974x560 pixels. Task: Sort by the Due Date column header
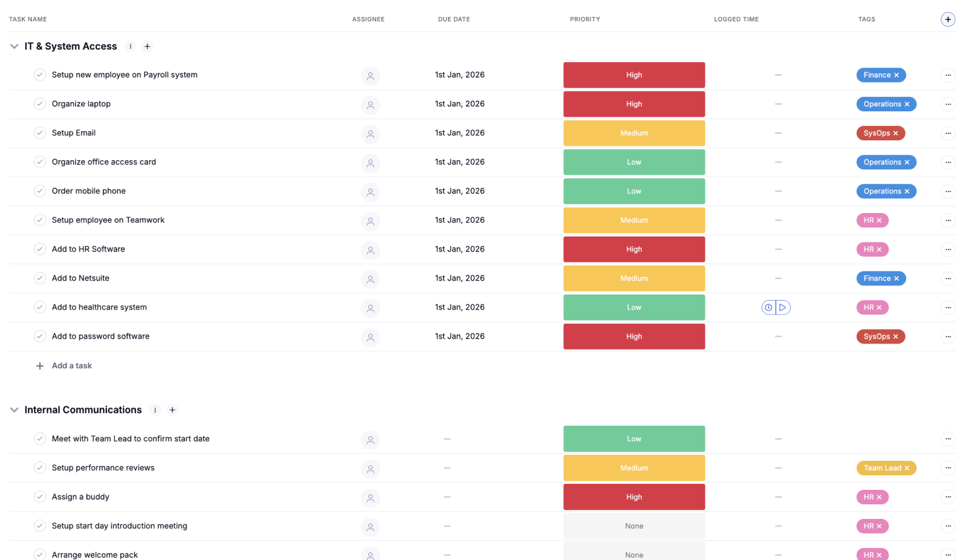click(x=454, y=19)
